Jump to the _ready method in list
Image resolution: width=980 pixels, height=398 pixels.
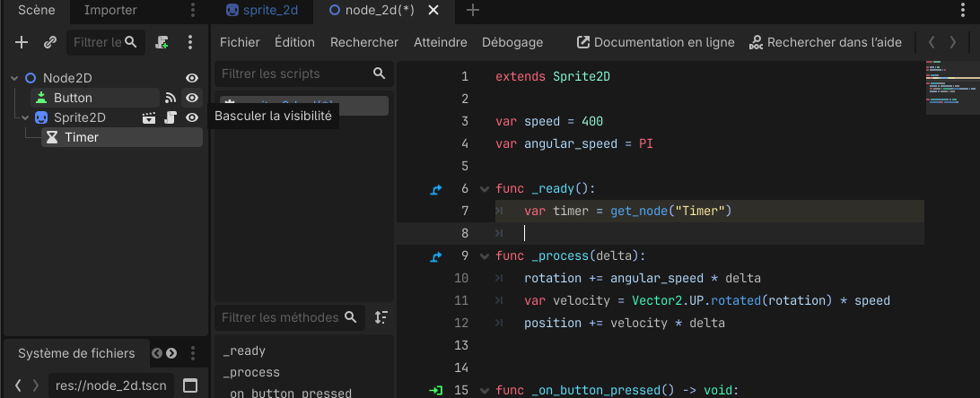click(244, 351)
